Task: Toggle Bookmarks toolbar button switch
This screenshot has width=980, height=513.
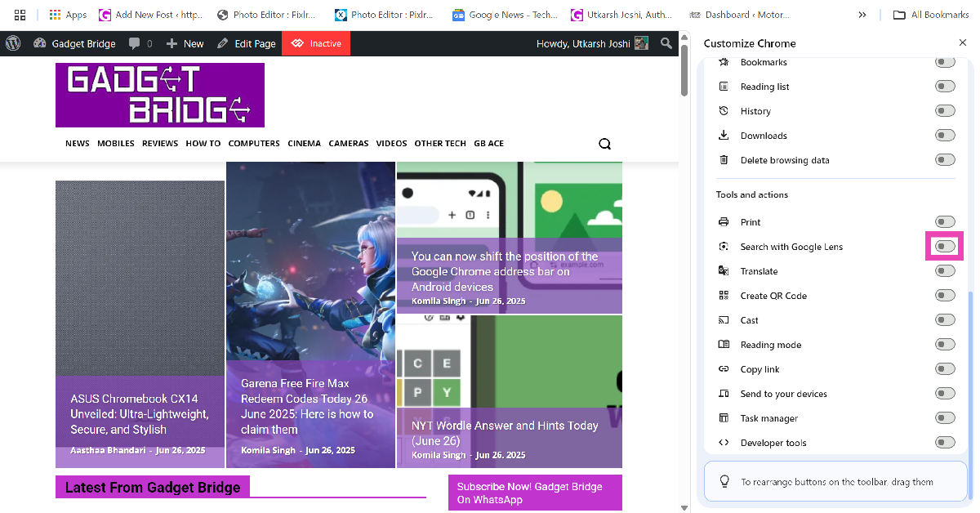Action: 945,62
